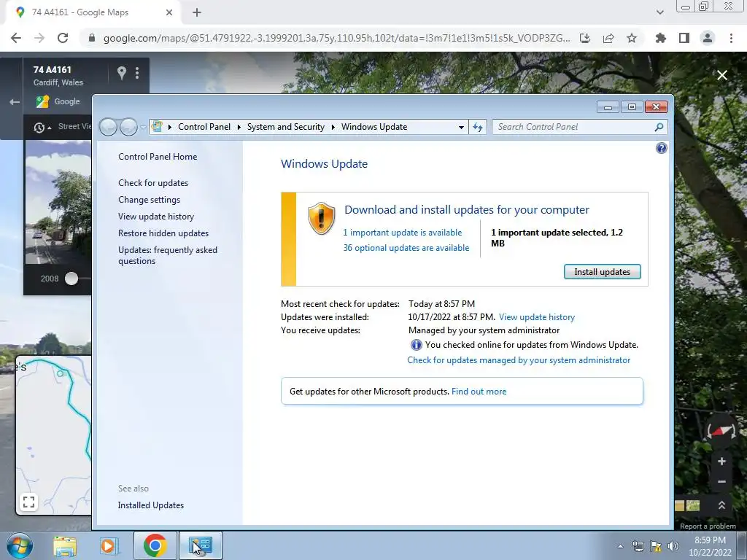Show hidden system tray icons
Screen dimensions: 747x560
(620, 546)
